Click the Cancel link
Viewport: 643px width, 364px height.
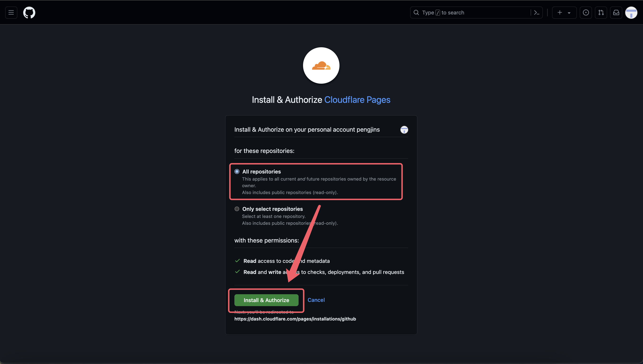coord(316,300)
